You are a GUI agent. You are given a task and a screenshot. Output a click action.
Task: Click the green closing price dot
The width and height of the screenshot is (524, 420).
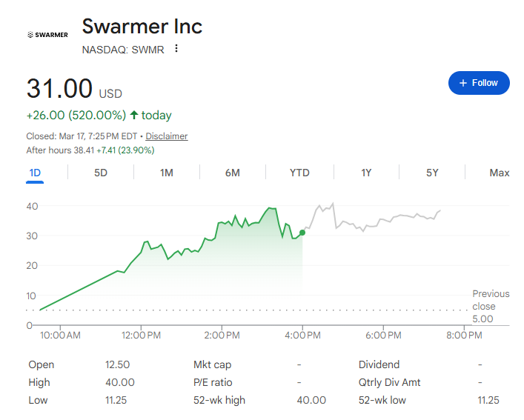coord(302,233)
